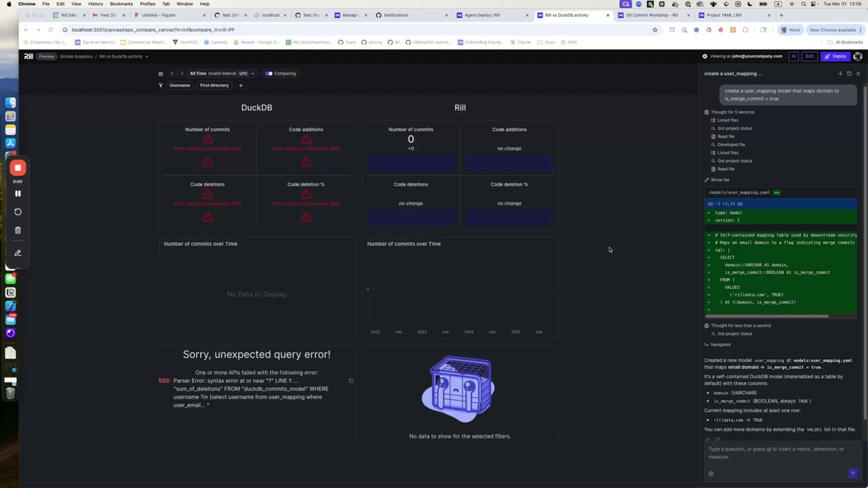Switch to Git Commit Workshop tab
The width and height of the screenshot is (868, 488).
point(652,15)
